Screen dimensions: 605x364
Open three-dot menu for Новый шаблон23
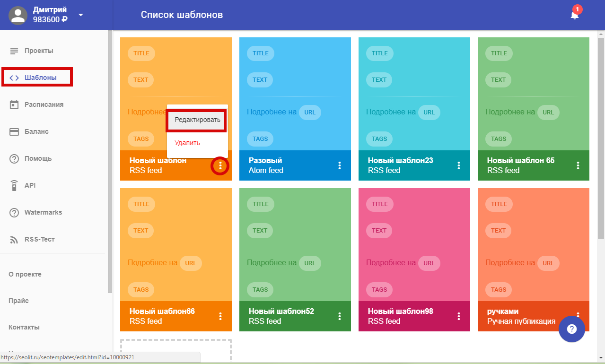click(458, 165)
